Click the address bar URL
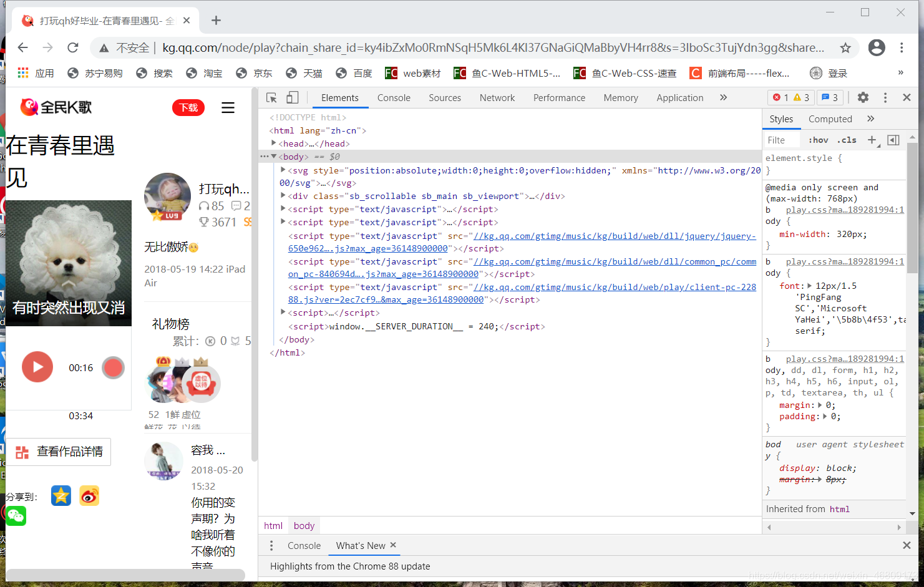Image resolution: width=924 pixels, height=587 pixels. click(493, 47)
